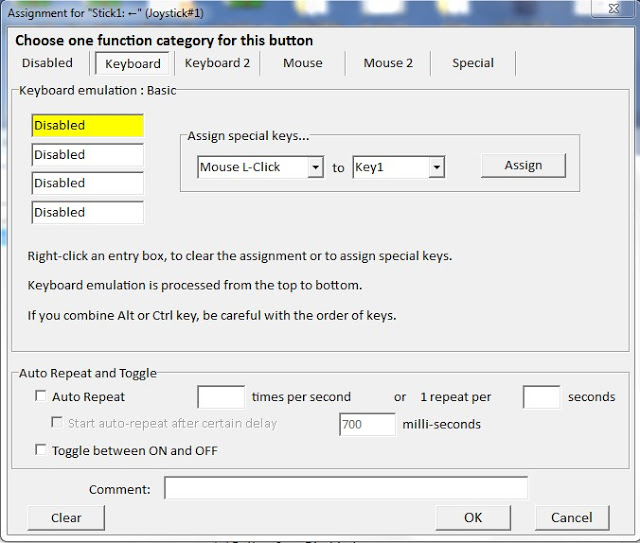Image resolution: width=640 pixels, height=543 pixels.
Task: Select the Keyboard tab
Action: pyautogui.click(x=133, y=64)
